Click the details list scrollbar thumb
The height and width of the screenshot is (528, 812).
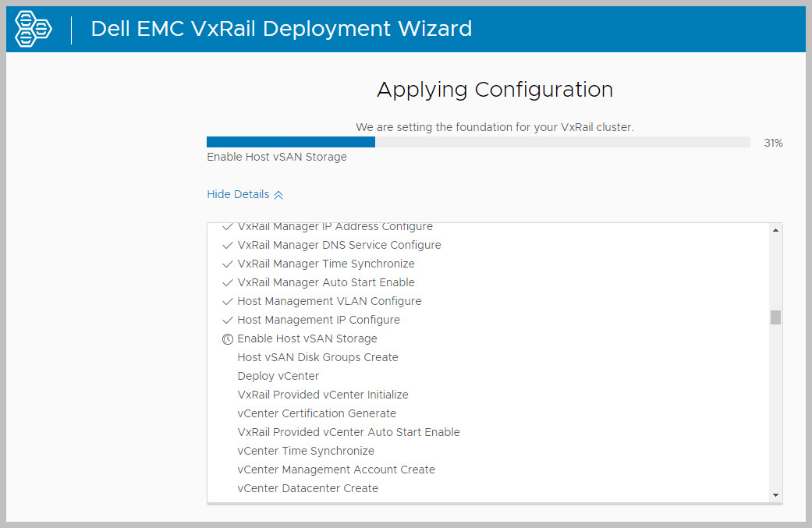[x=775, y=317]
